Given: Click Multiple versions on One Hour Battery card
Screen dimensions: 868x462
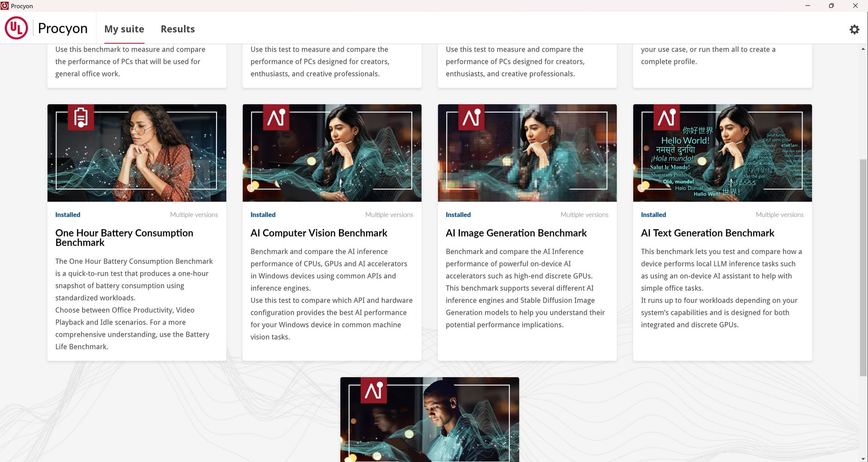Looking at the screenshot, I should [194, 215].
